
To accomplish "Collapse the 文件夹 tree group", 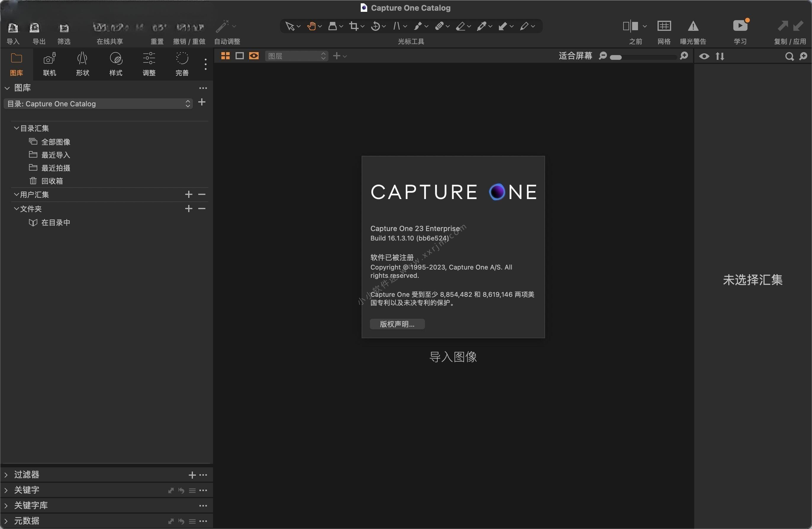I will (16, 208).
